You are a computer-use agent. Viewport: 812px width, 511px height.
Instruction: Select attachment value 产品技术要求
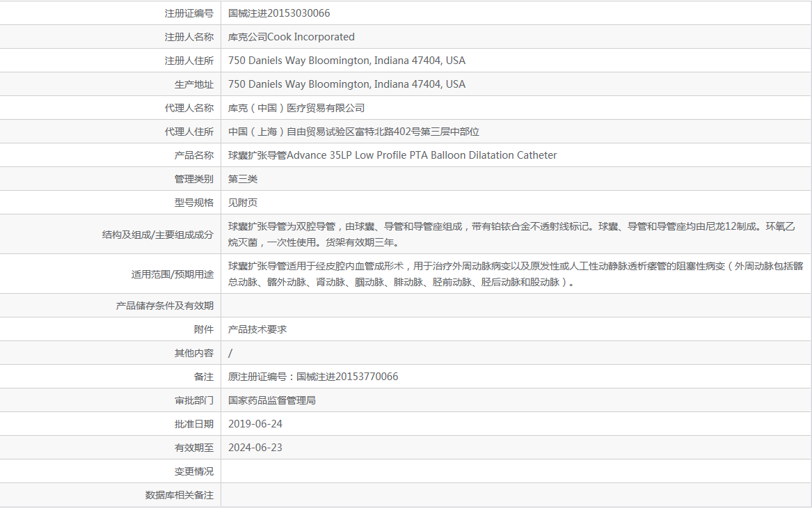click(257, 329)
